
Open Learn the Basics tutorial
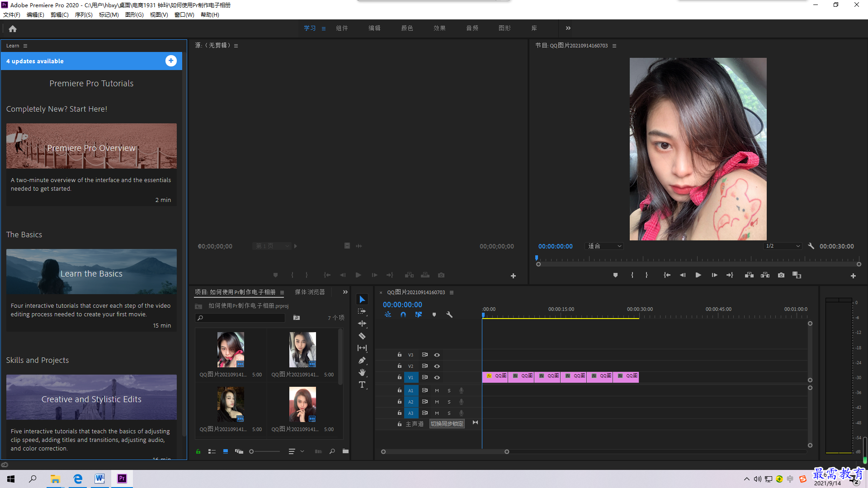tap(91, 272)
